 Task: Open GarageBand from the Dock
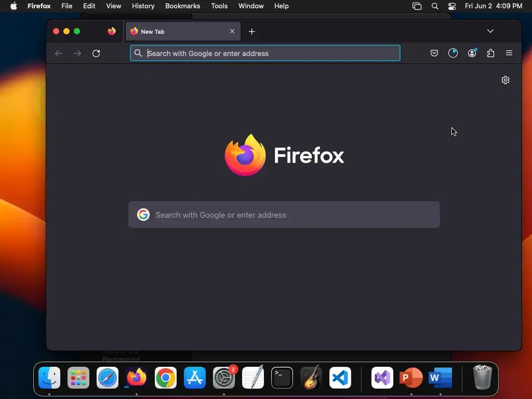311,378
